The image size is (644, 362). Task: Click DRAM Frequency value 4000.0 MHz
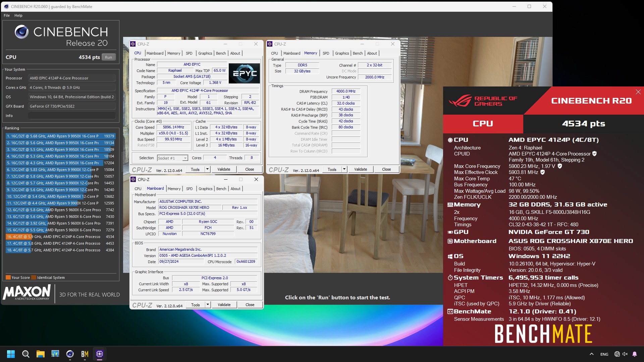[346, 91]
